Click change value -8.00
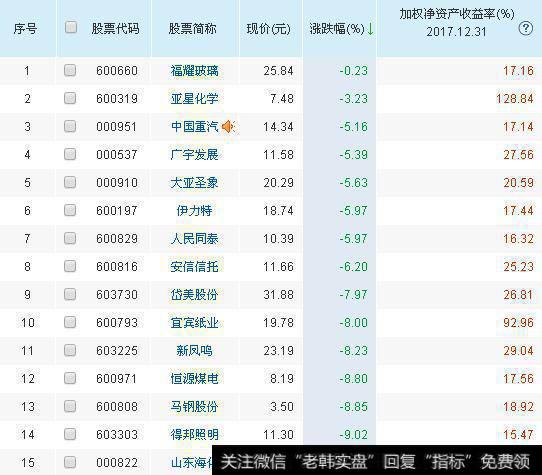This screenshot has width=542, height=475. [353, 323]
